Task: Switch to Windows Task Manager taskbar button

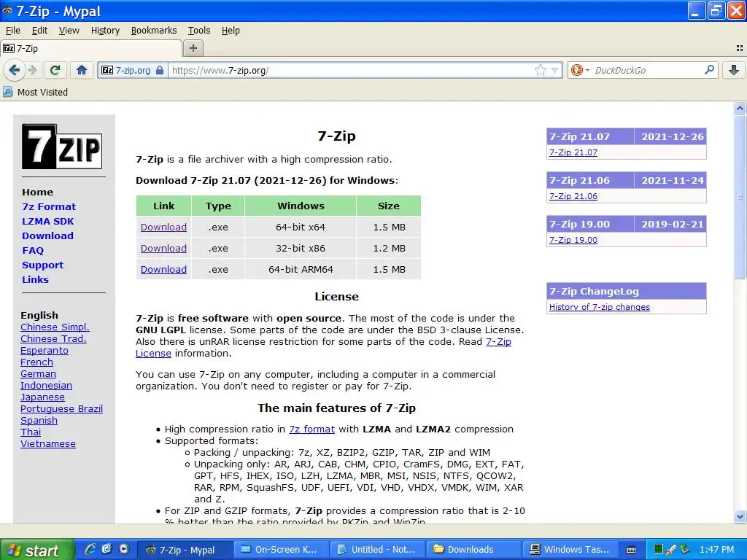Action: click(x=570, y=550)
